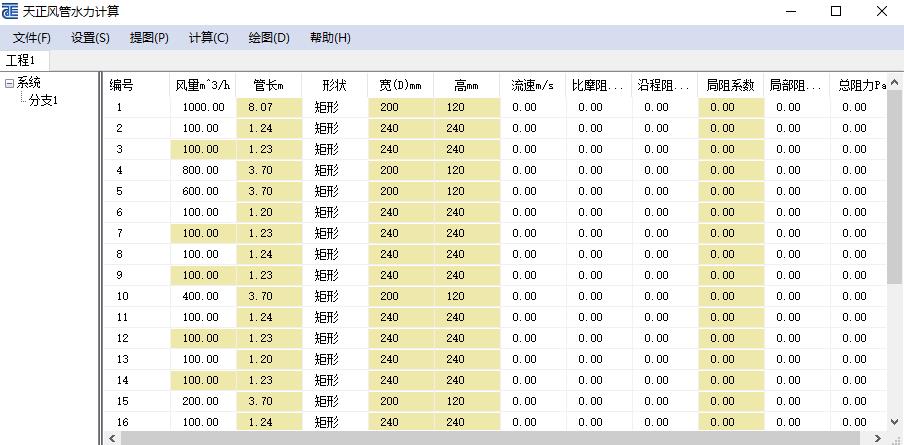The width and height of the screenshot is (904, 445).
Task: Switch to the 工程1 tab
Action: (21, 61)
